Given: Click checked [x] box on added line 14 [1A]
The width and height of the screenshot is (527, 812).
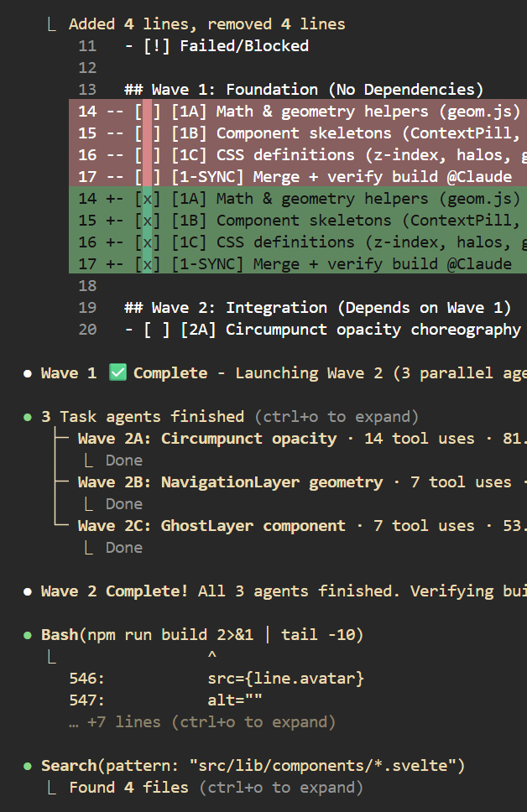Looking at the screenshot, I should point(147,198).
